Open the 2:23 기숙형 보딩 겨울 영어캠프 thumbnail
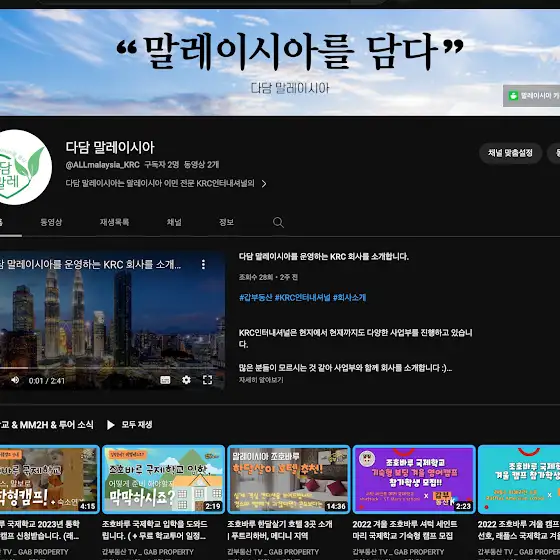 coord(414,479)
